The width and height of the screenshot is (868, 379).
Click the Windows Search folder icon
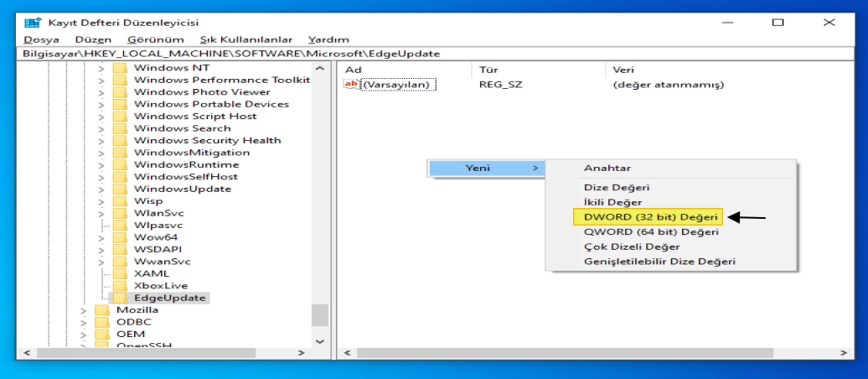[x=120, y=128]
